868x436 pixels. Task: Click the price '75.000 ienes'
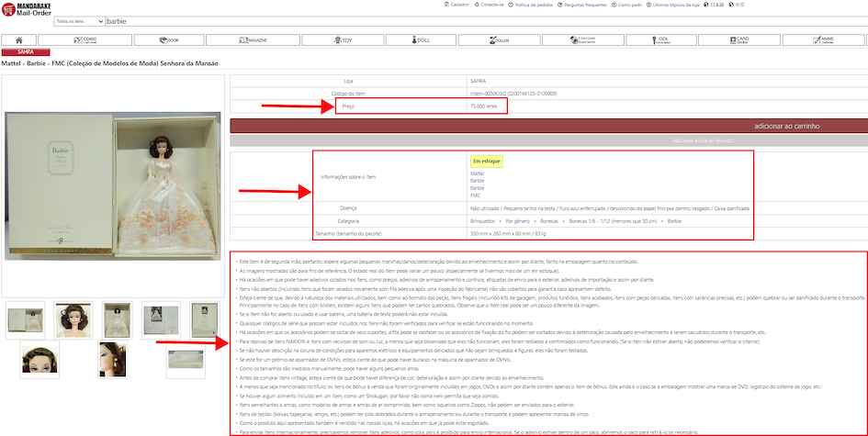(484, 106)
